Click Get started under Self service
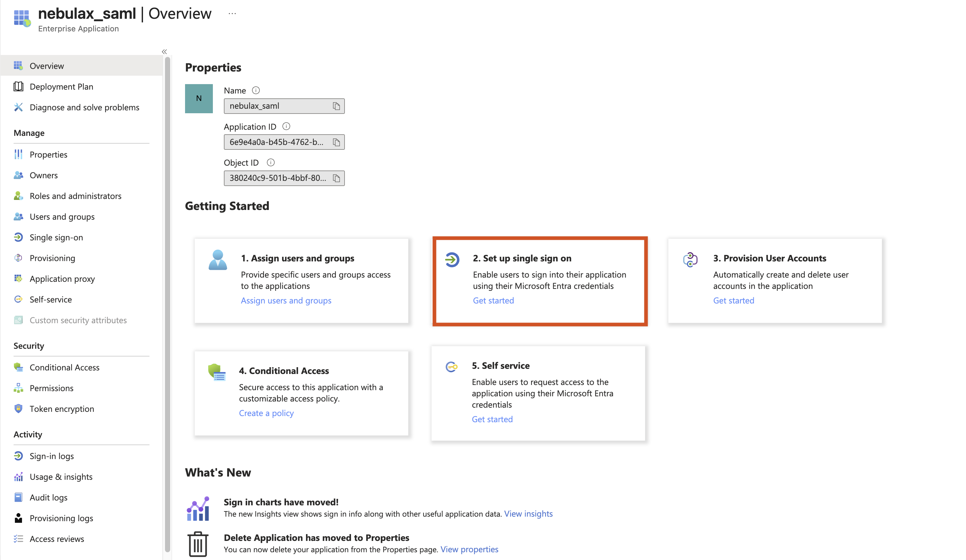966x560 pixels. coord(492,419)
